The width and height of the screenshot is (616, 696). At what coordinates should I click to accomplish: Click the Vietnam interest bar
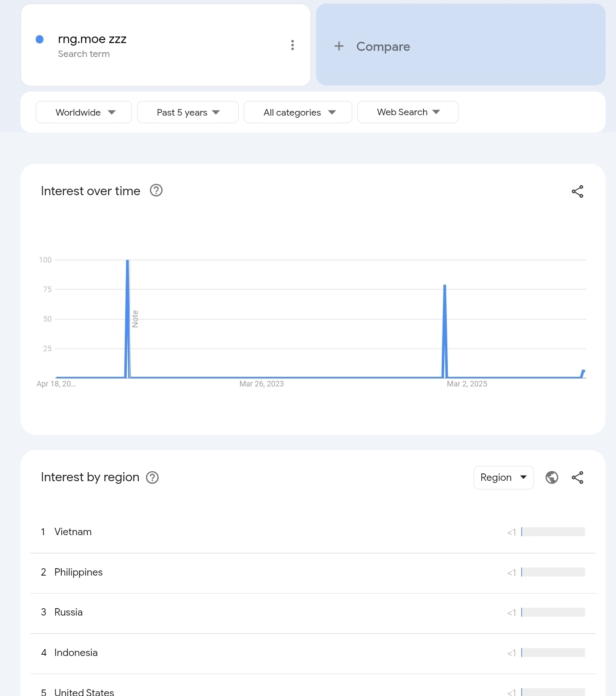(x=553, y=532)
